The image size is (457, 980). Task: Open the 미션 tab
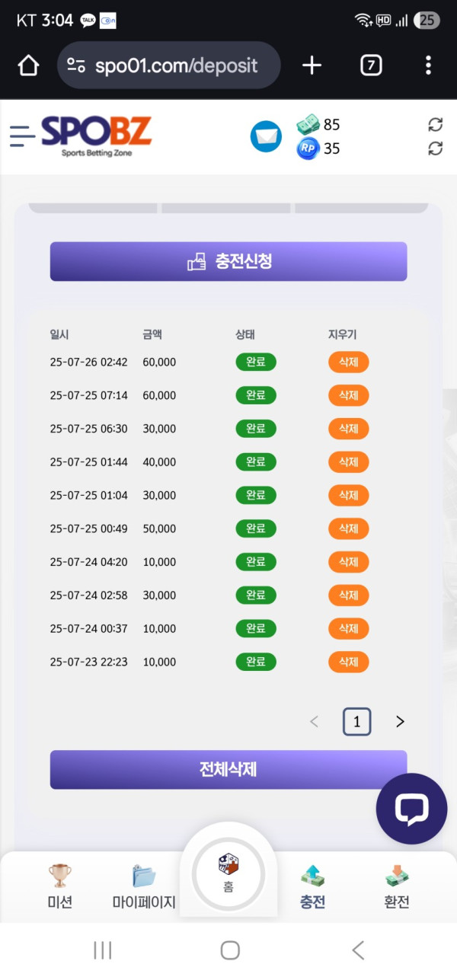(x=60, y=886)
